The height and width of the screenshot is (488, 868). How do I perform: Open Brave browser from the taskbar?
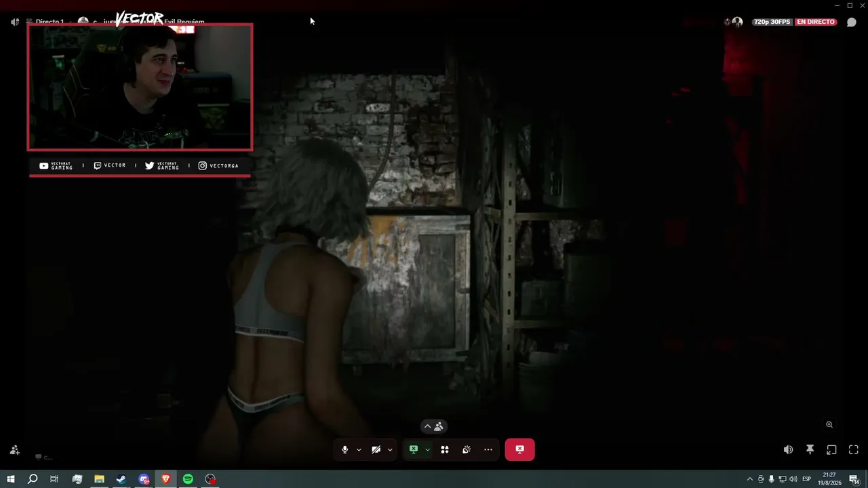click(166, 479)
